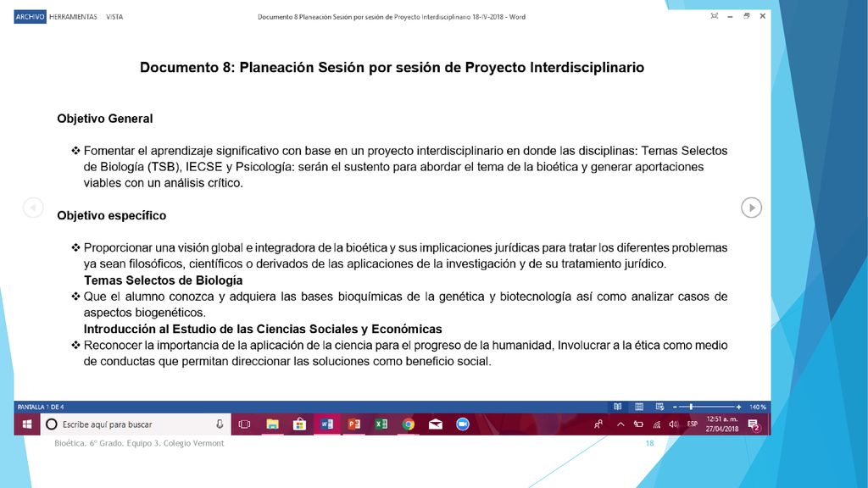Open Microsoft Store from taskbar
Viewport: 868px width, 488px height.
[x=299, y=424]
